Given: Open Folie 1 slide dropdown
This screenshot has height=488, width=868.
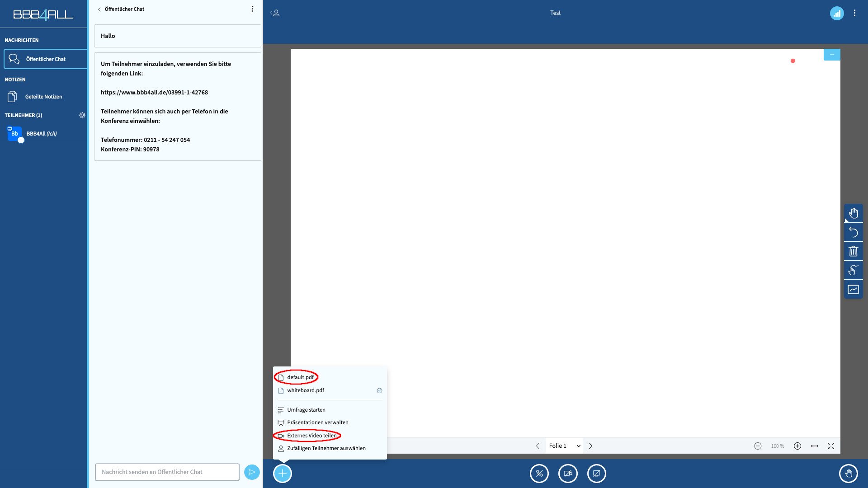Looking at the screenshot, I should pyautogui.click(x=564, y=446).
